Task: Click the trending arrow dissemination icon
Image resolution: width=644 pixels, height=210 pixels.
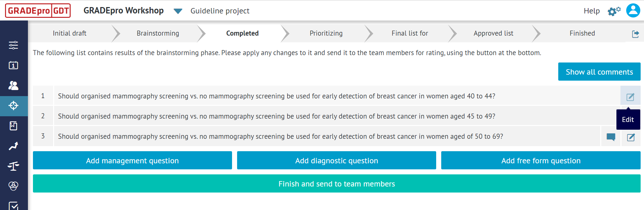Action: (x=13, y=146)
